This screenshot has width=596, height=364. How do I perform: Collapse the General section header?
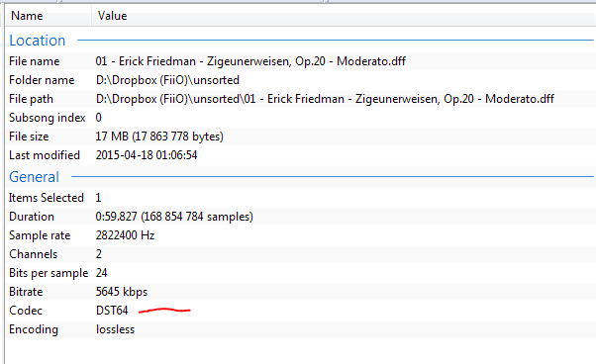coord(35,177)
